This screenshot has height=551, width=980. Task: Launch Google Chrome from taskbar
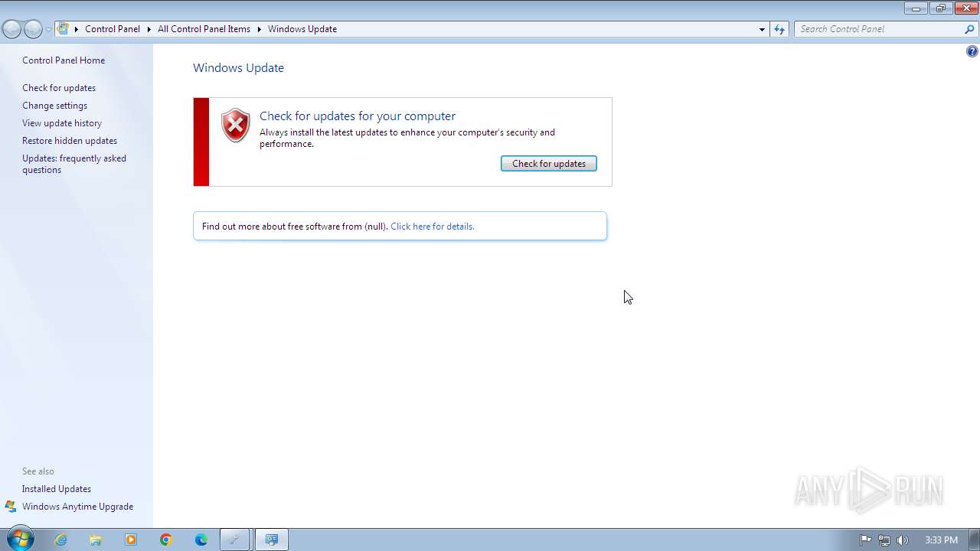(x=166, y=540)
